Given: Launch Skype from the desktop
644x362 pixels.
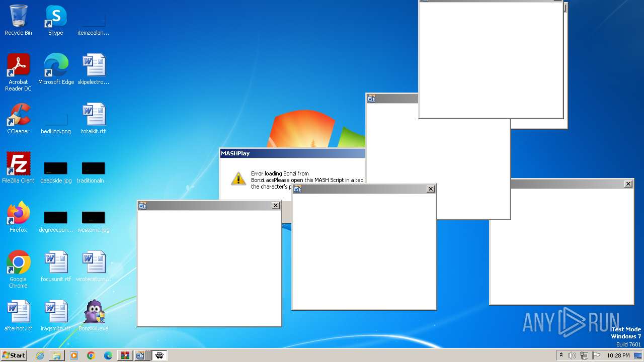Looking at the screenshot, I should click(55, 20).
